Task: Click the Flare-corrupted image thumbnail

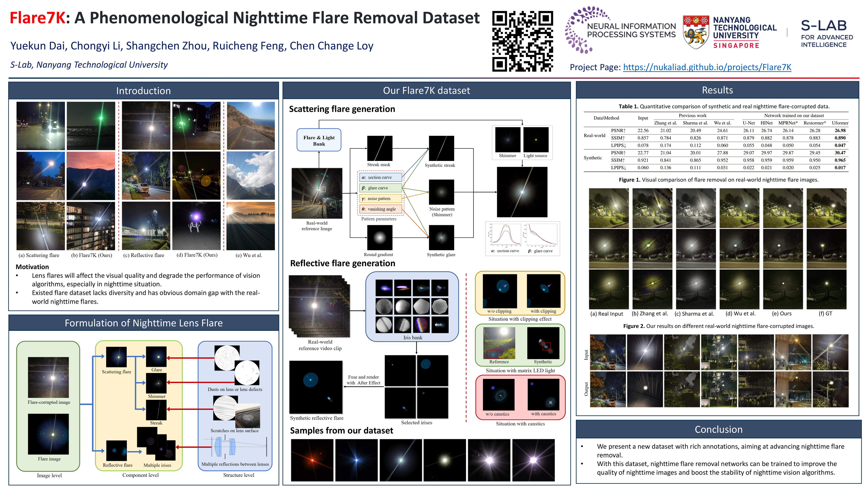Action: coord(48,377)
